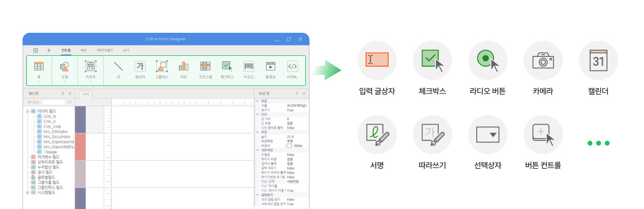Select the 상위리포트 필드 node
Image resolution: width=644 pixels, height=209 pixels.
point(50,162)
